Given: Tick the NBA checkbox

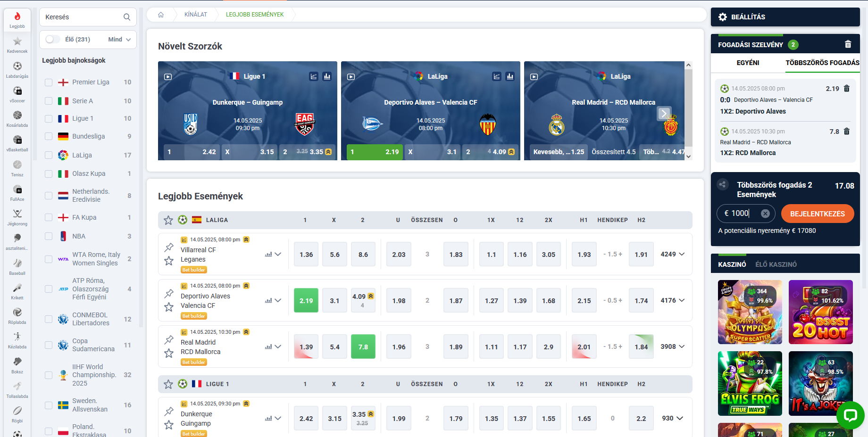Looking at the screenshot, I should [x=49, y=236].
